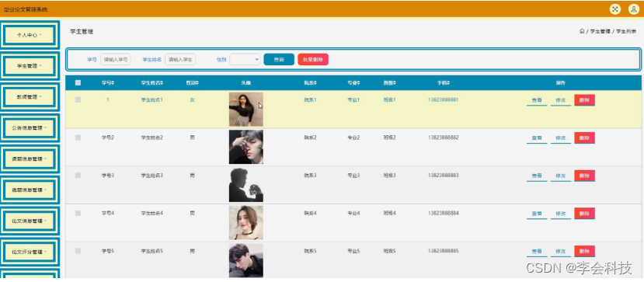The width and height of the screenshot is (644, 282).
Task: Click phone number 13823888885
Action: pyautogui.click(x=443, y=251)
